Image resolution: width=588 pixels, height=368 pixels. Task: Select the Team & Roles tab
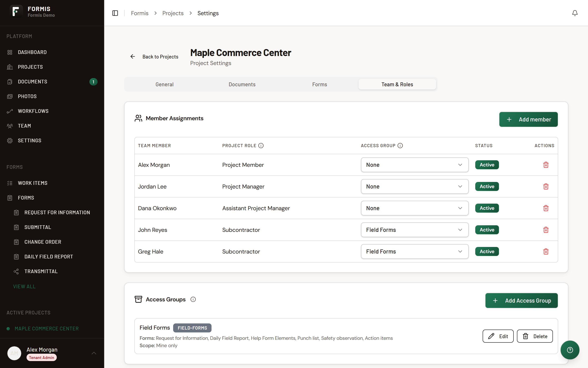coord(397,84)
